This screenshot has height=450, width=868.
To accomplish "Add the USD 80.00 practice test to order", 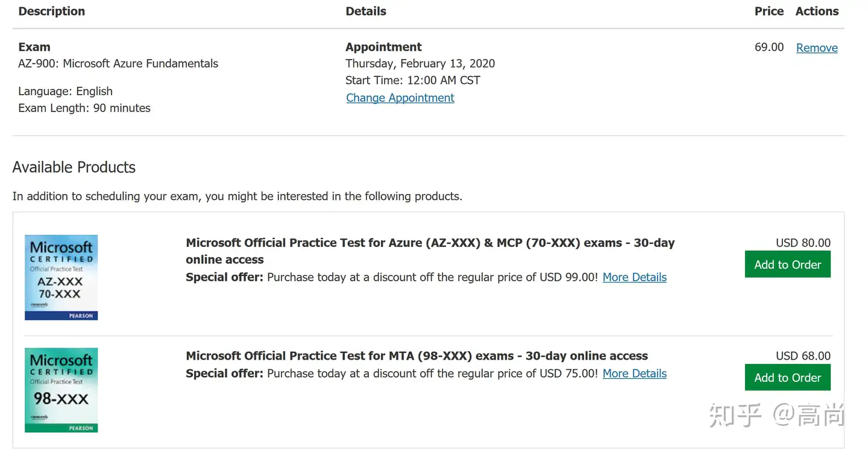I will point(787,264).
